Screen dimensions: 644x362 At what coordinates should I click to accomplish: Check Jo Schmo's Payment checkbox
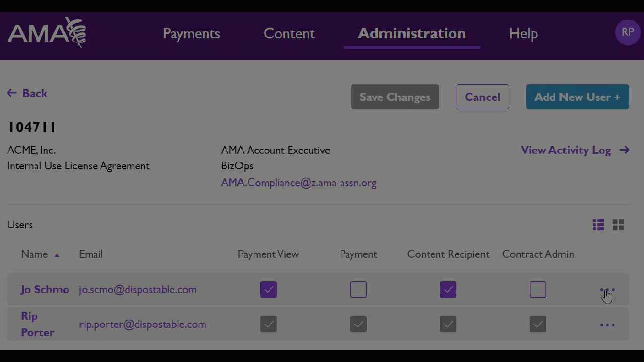(358, 289)
